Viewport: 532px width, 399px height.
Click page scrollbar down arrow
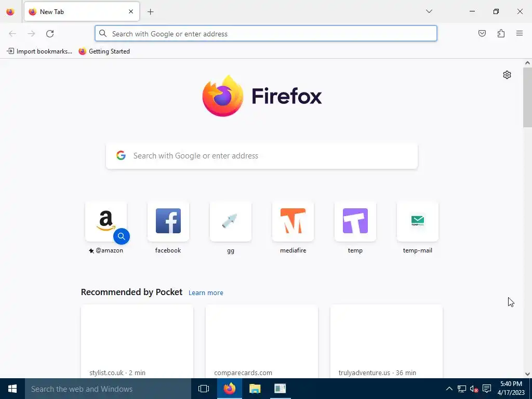coord(527,374)
